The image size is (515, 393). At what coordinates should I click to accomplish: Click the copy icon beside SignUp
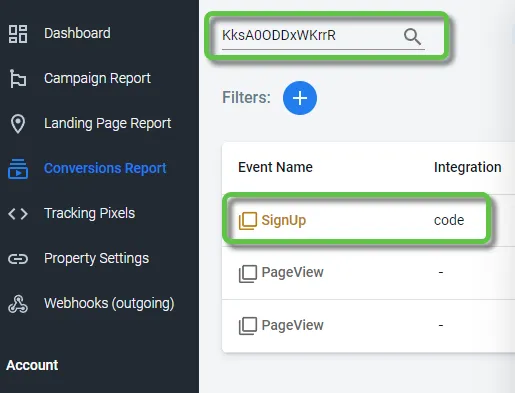click(248, 221)
